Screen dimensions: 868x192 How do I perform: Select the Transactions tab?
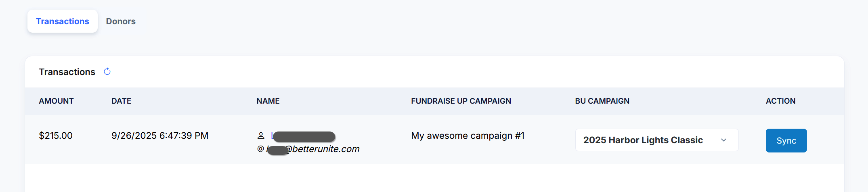click(x=63, y=21)
